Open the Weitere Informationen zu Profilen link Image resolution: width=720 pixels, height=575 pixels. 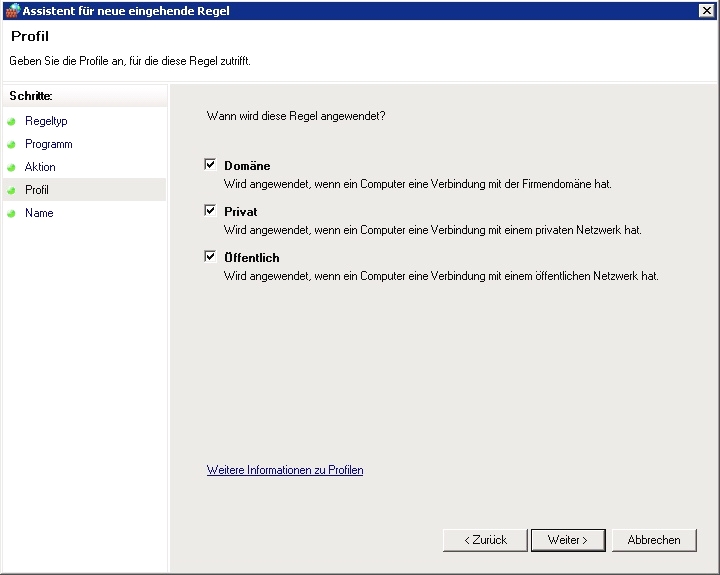pos(285,470)
